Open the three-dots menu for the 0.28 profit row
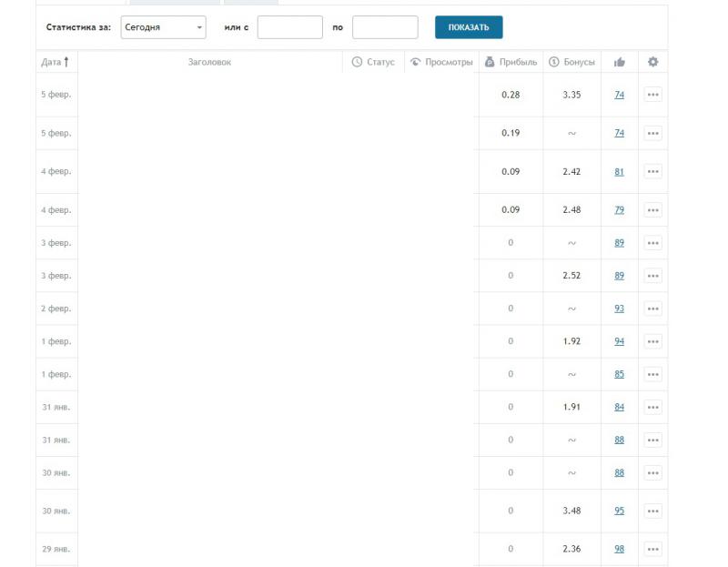This screenshot has width=728, height=567. click(x=652, y=95)
